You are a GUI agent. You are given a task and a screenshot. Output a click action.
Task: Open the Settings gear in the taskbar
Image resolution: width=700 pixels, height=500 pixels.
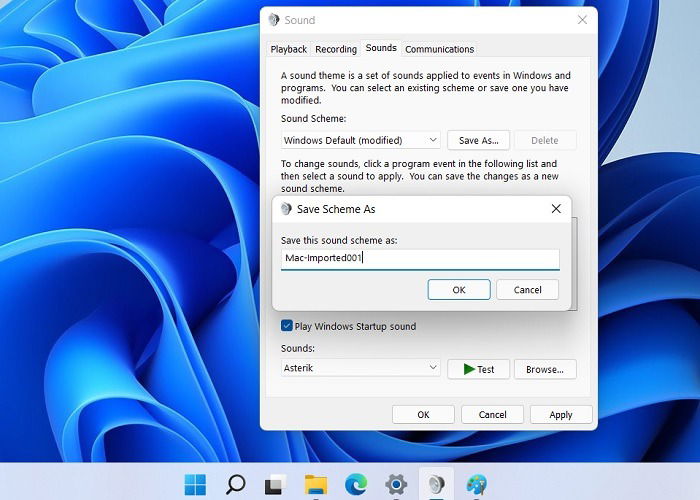coord(396,484)
